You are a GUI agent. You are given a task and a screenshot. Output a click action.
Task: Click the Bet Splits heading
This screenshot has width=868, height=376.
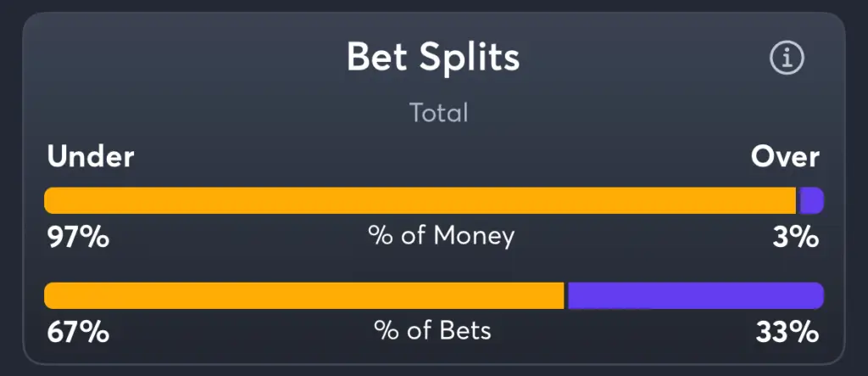433,57
